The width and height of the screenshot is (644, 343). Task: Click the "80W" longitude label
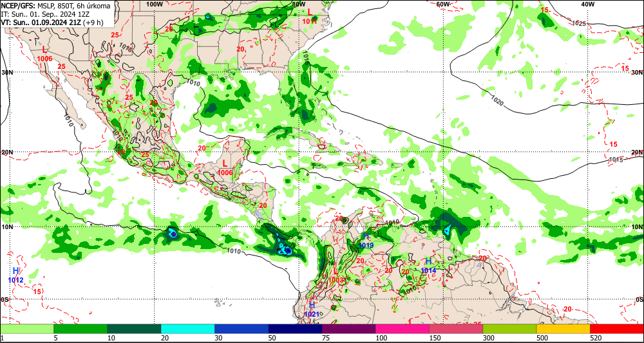click(x=299, y=4)
